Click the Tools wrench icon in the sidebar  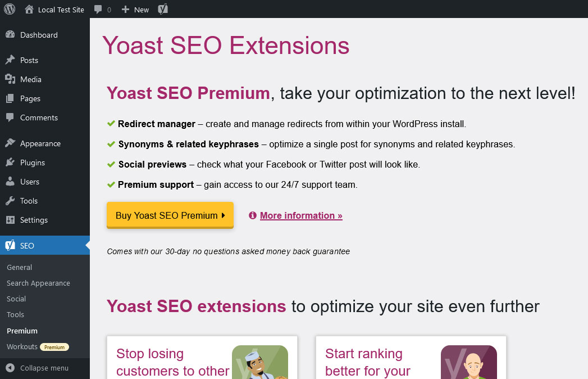tap(12, 201)
